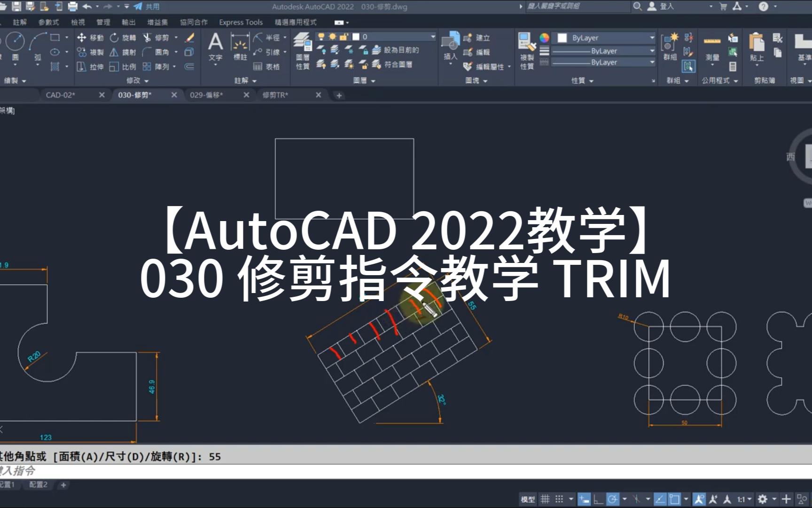Click Create block (建立) button

pyautogui.click(x=476, y=38)
